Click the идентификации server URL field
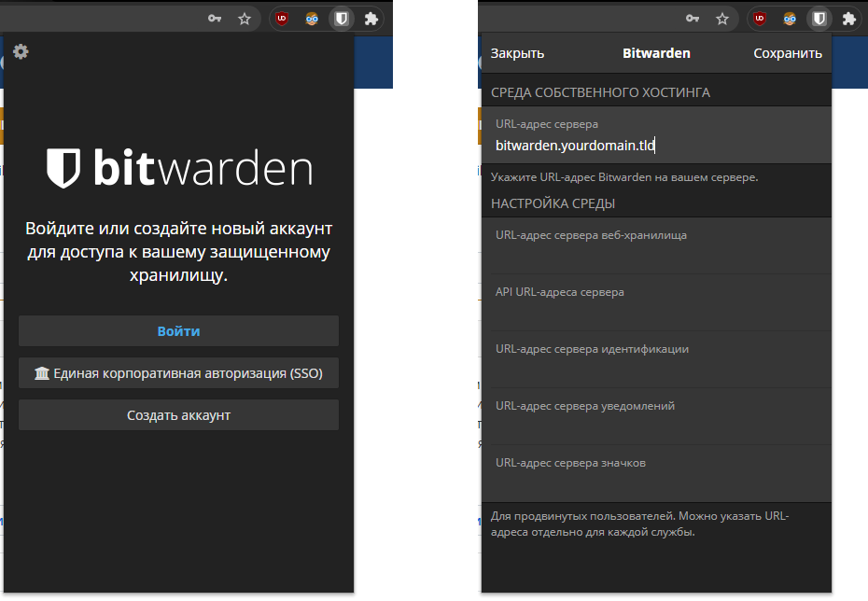 (x=653, y=359)
